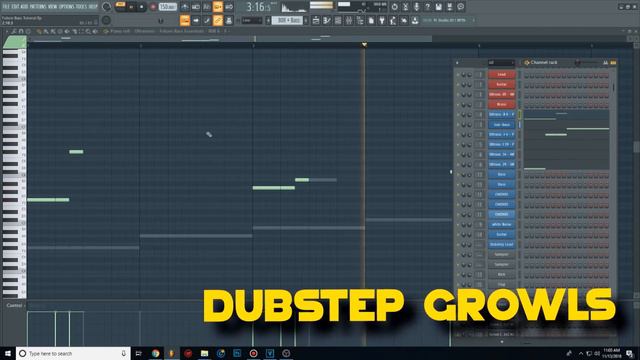Click the orange playhead marker on piano roll timeline
Screen dimensions: 640x360
point(364,44)
